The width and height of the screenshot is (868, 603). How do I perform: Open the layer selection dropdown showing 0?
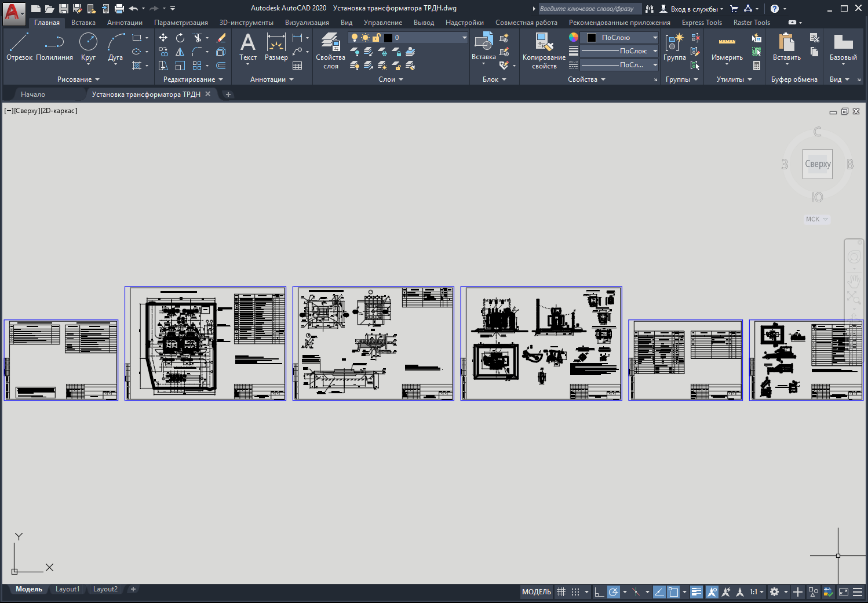[x=408, y=38]
